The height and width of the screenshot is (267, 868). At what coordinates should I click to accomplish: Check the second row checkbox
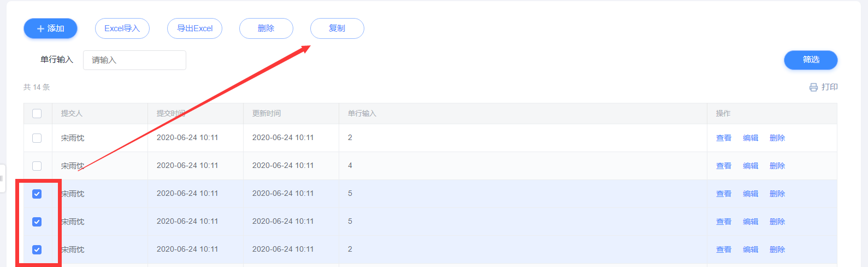tap(37, 166)
